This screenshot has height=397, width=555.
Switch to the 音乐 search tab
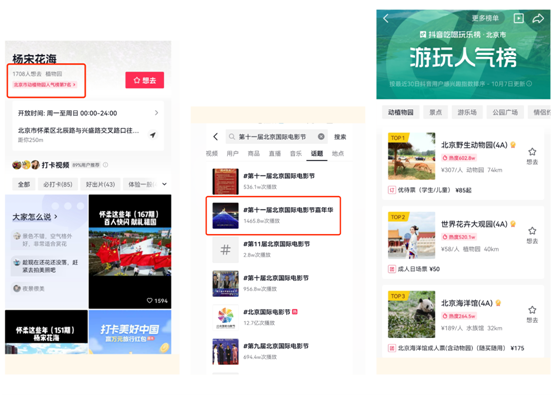pos(296,153)
